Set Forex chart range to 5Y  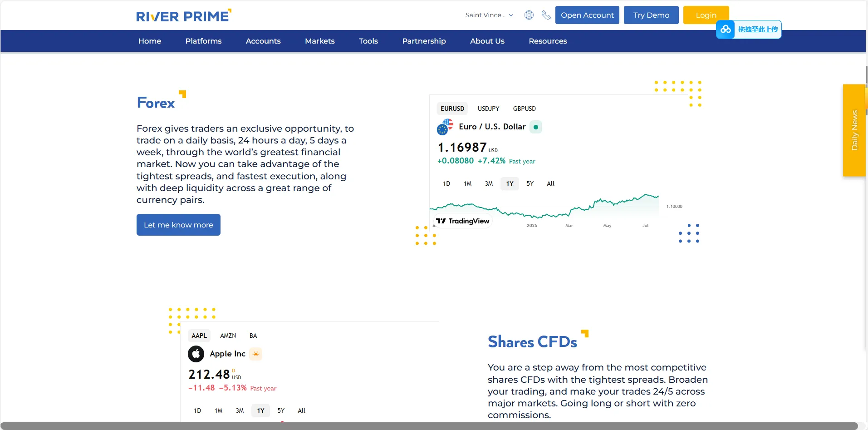(530, 183)
